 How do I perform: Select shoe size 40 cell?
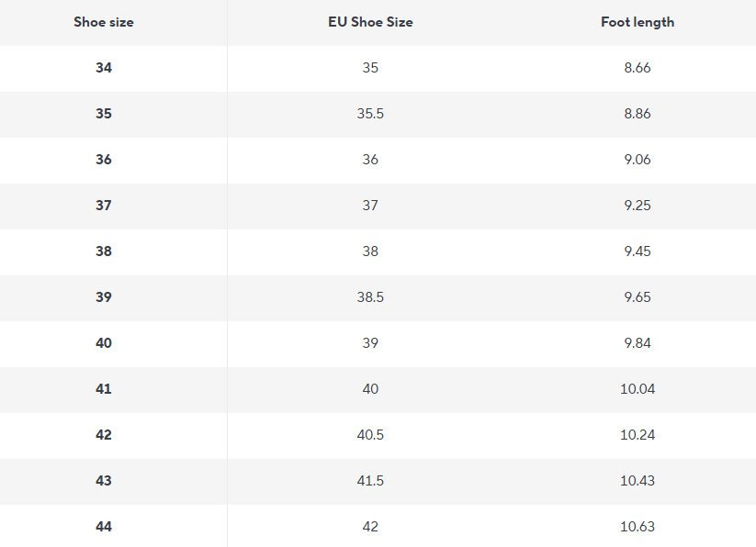[104, 343]
